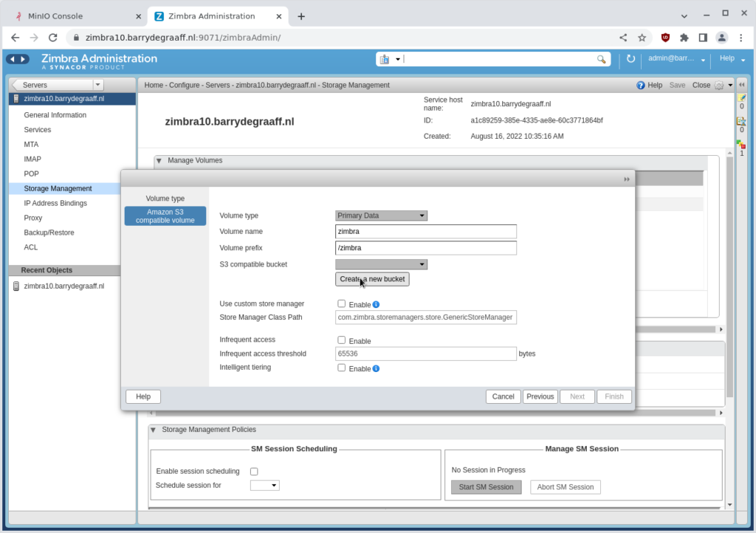
Task: Open the admin account dropdown
Action: (703, 60)
